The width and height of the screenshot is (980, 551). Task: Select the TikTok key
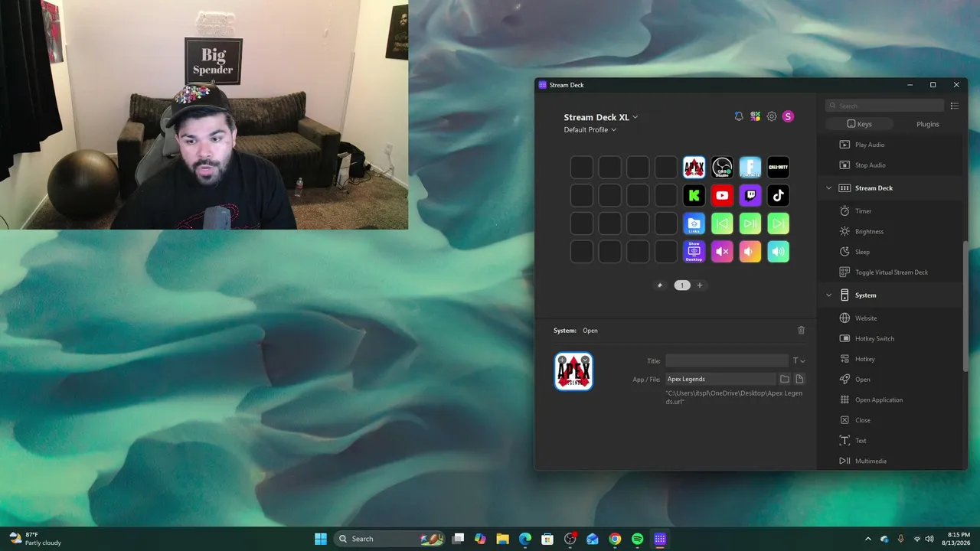click(x=779, y=196)
